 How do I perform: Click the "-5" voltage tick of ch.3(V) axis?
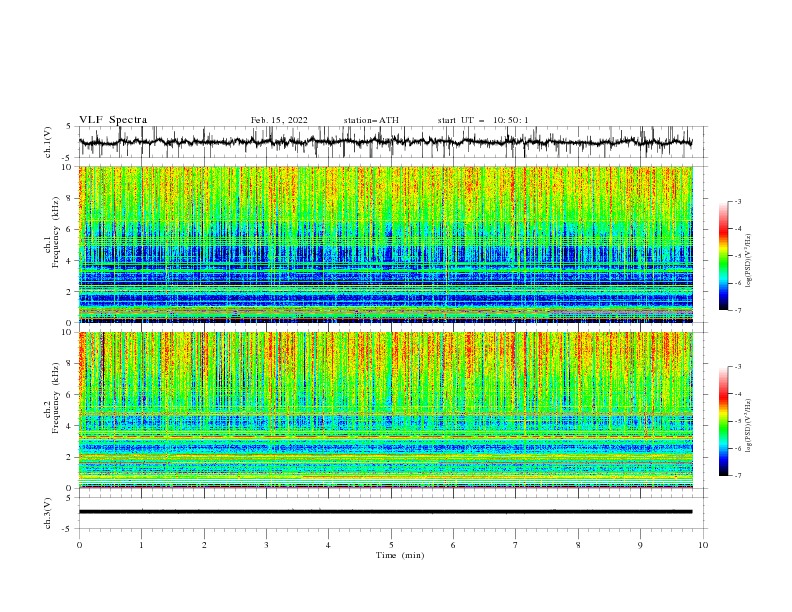pyautogui.click(x=67, y=529)
